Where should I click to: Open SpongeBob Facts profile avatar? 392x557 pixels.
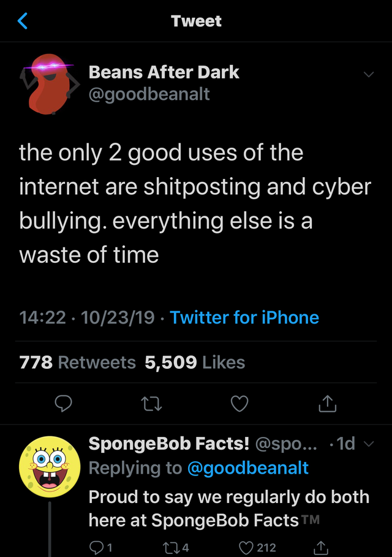pos(50,468)
